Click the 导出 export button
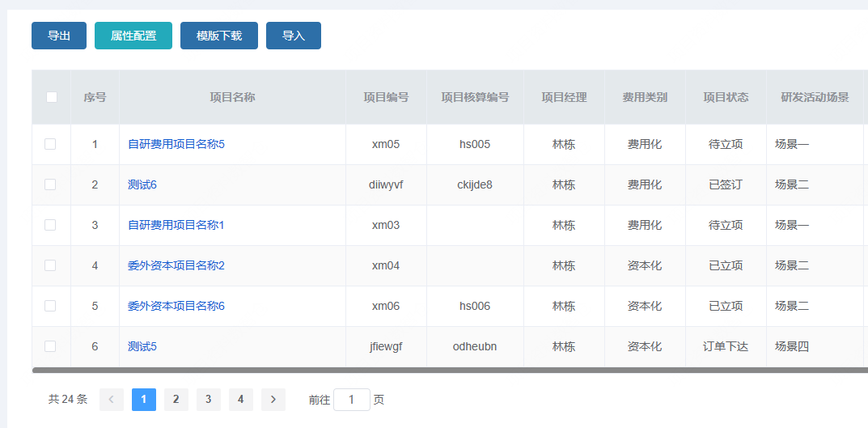Viewport: 868px width, 428px height. [x=59, y=36]
